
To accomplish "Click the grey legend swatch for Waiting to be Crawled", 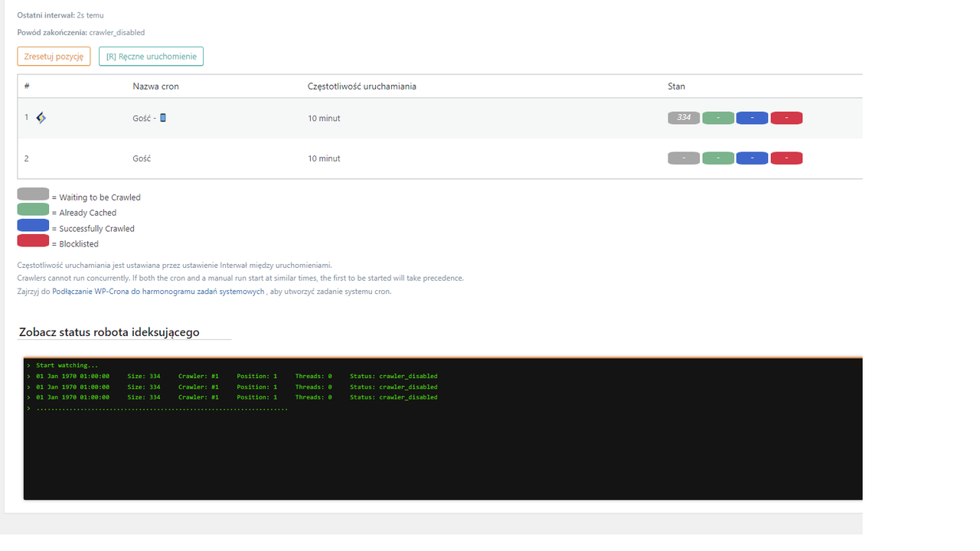I will pyautogui.click(x=33, y=194).
